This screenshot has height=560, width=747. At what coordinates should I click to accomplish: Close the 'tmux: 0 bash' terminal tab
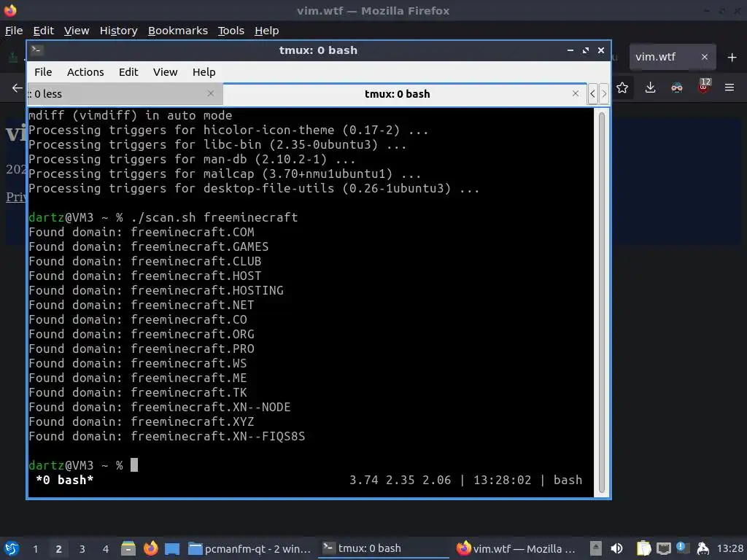coord(576,93)
